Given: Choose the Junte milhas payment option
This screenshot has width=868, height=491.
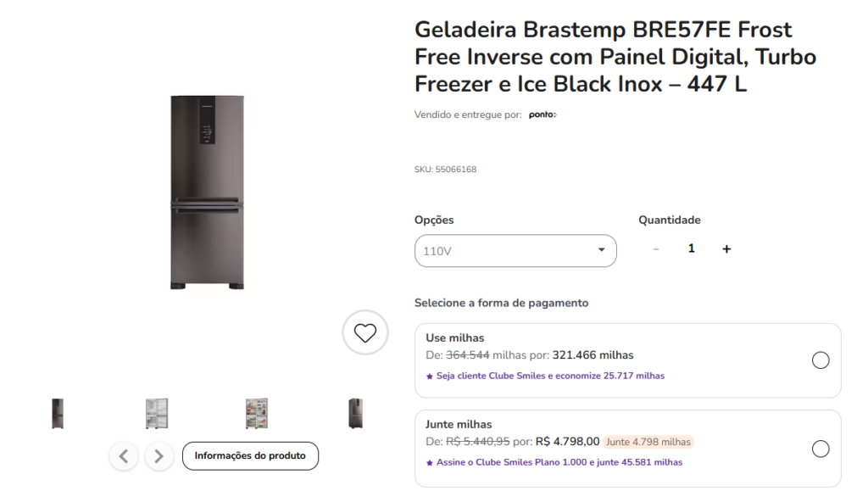Looking at the screenshot, I should (x=821, y=449).
